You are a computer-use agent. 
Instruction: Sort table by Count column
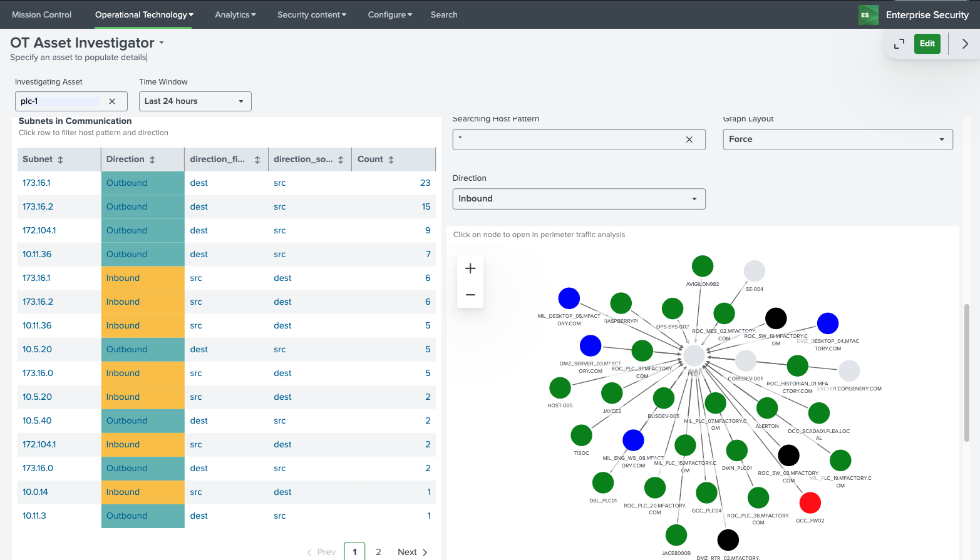coord(391,160)
